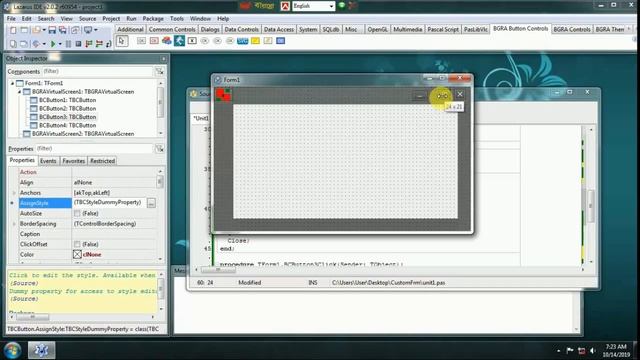Select the dash minimize BCButton on Form1
The image size is (640, 360).
pos(419,96)
